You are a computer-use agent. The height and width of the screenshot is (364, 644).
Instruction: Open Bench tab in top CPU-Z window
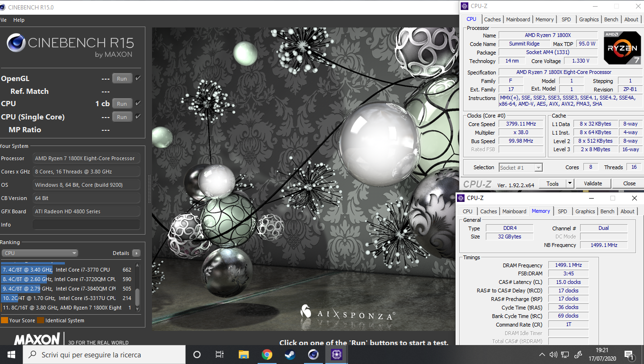[611, 19]
